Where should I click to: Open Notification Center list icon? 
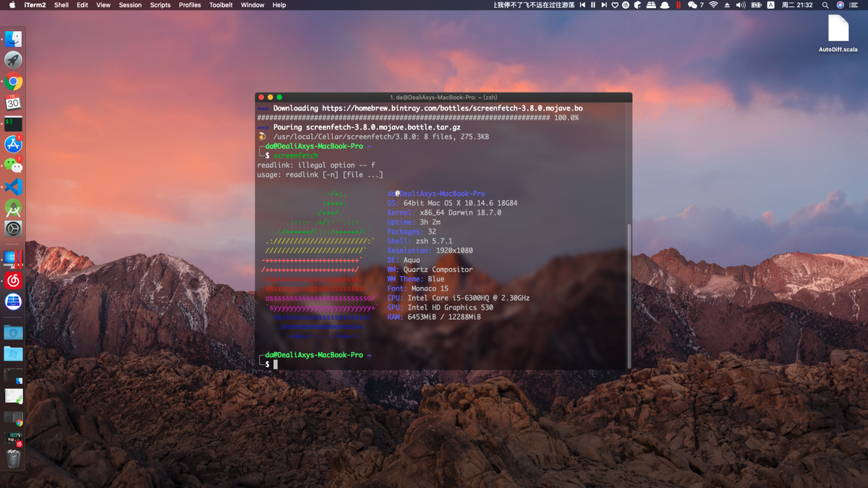click(854, 5)
